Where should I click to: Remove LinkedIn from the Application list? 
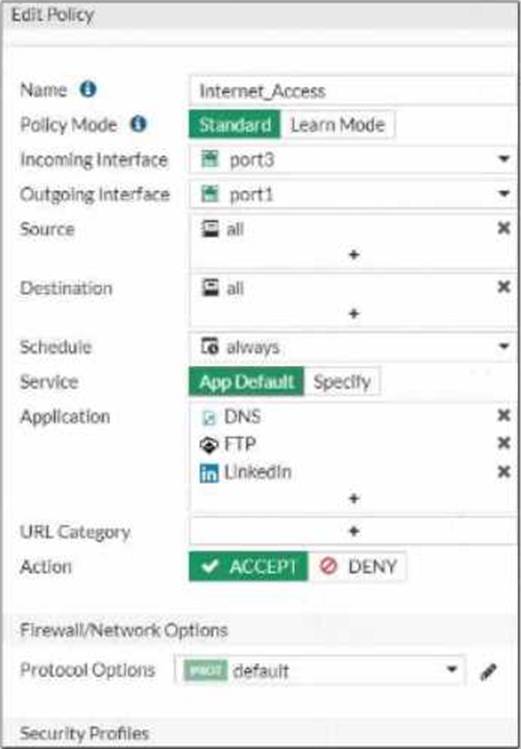[504, 472]
